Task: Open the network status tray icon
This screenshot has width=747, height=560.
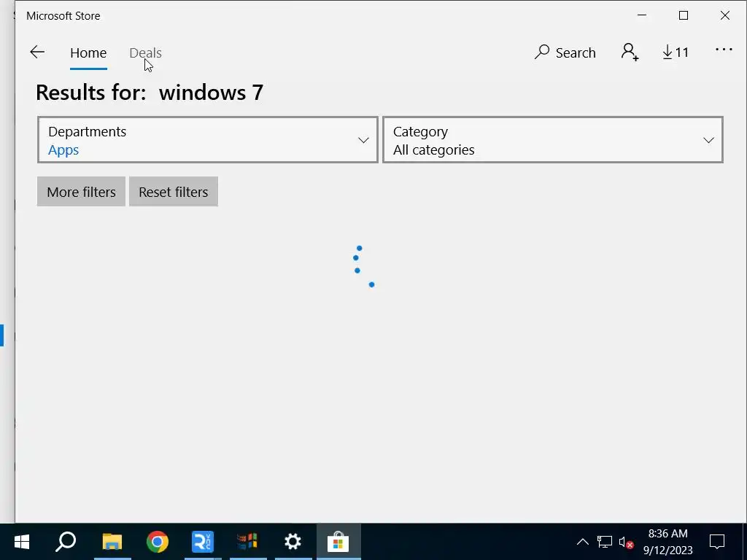Action: coord(605,542)
